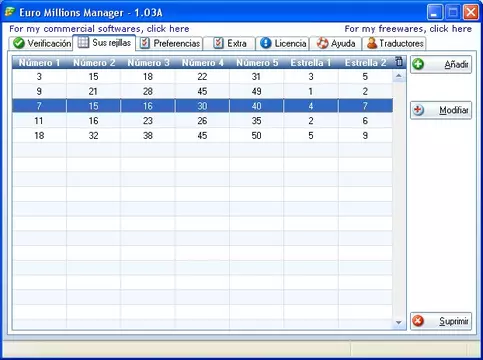Click the Número 5 column header

257,63
